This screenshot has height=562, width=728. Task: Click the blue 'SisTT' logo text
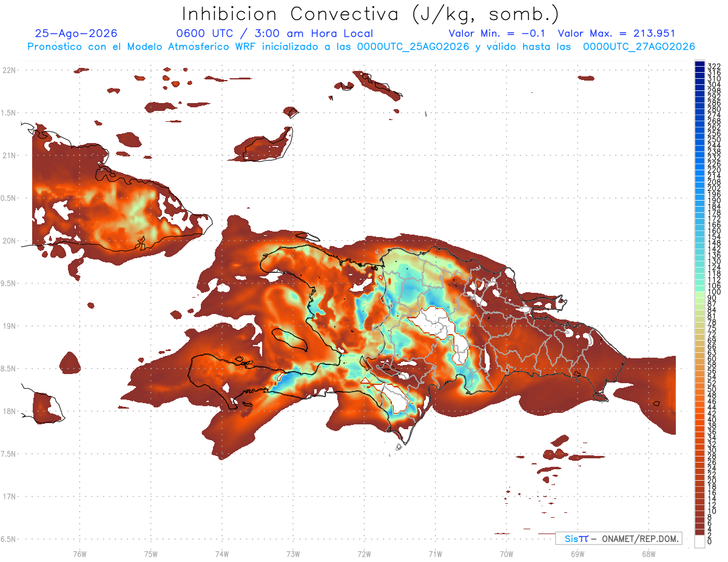[576, 538]
